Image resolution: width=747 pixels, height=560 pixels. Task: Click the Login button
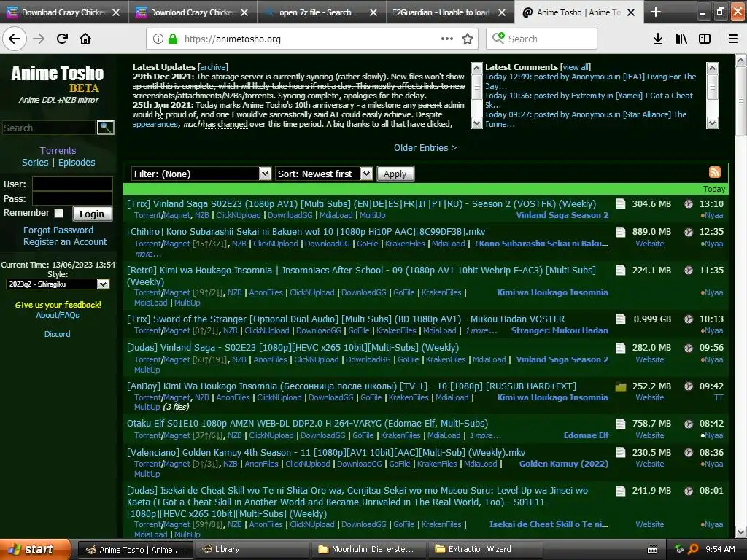pos(92,214)
